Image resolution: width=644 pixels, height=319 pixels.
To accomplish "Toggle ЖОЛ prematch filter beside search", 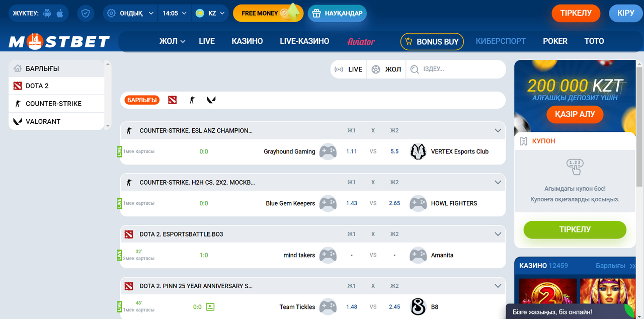I will click(386, 69).
